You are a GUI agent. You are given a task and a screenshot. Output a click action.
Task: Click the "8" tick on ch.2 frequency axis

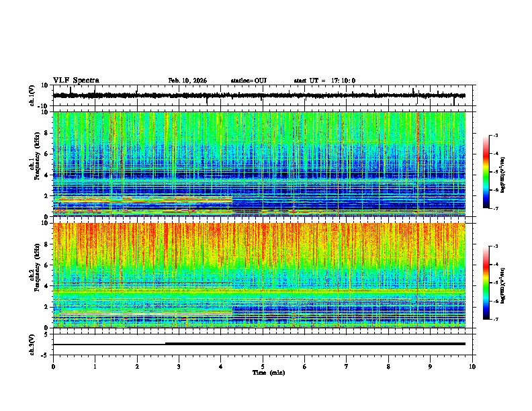pyautogui.click(x=46, y=244)
